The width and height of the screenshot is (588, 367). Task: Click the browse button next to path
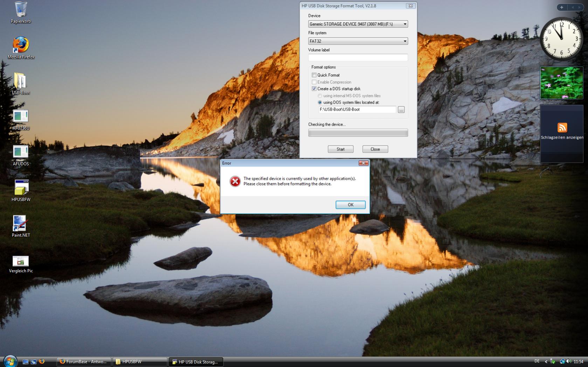[401, 110]
